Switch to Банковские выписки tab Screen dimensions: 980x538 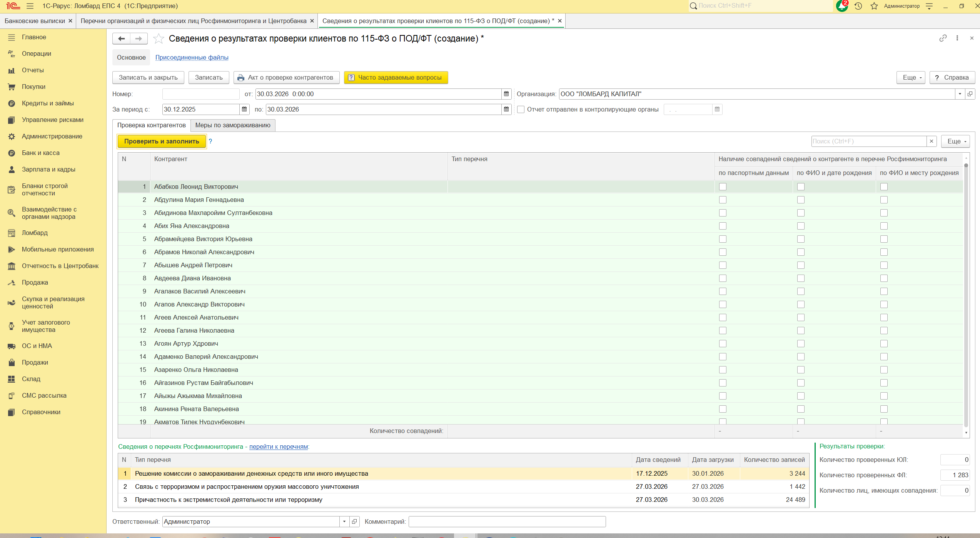point(35,21)
